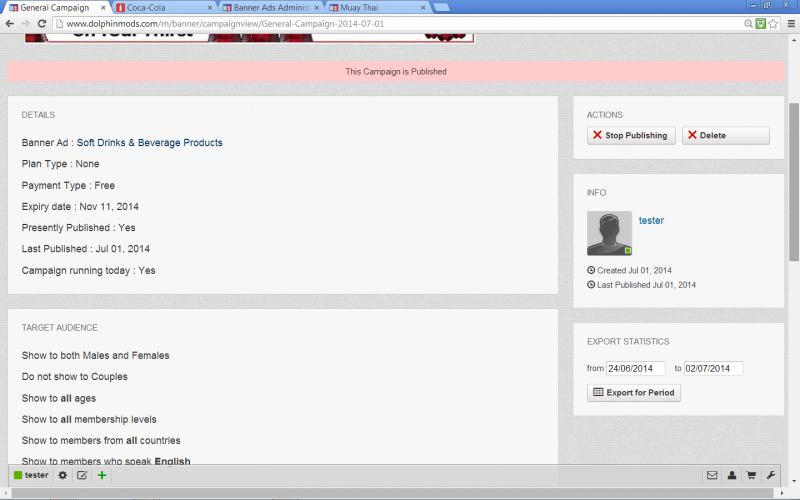Viewport: 800px width, 500px height.
Task: Click the vertical scrollbar thumb
Action: 794,182
